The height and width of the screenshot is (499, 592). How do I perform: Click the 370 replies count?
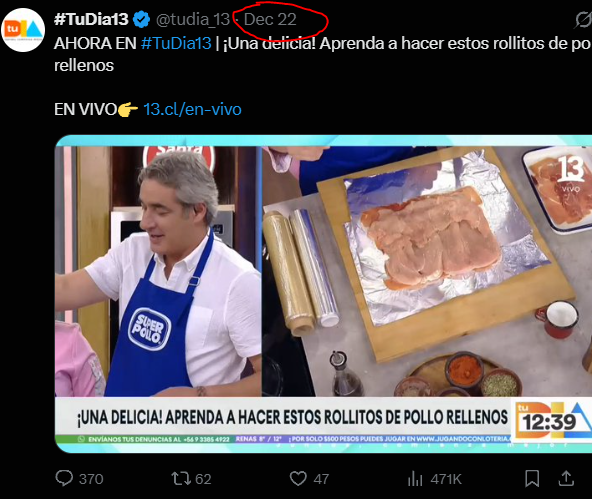(91, 479)
